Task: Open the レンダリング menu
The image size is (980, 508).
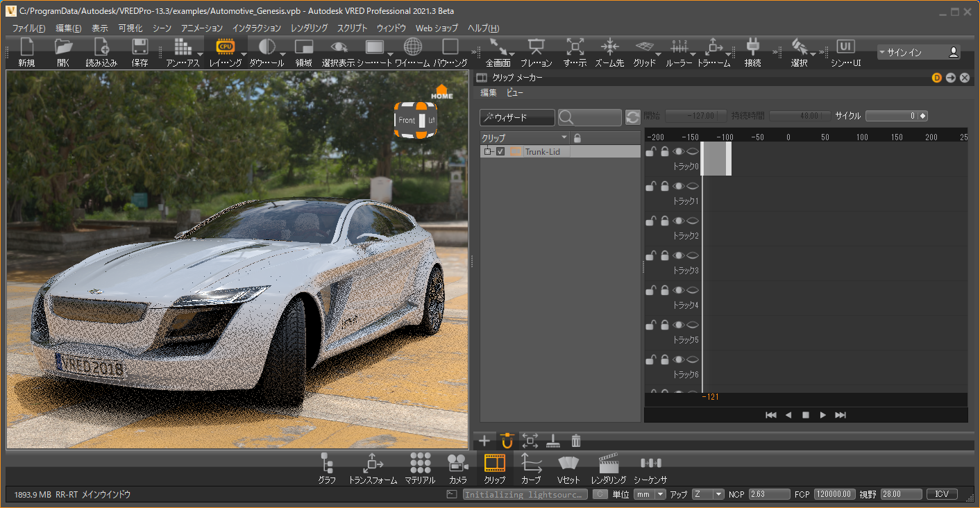Action: (x=309, y=28)
